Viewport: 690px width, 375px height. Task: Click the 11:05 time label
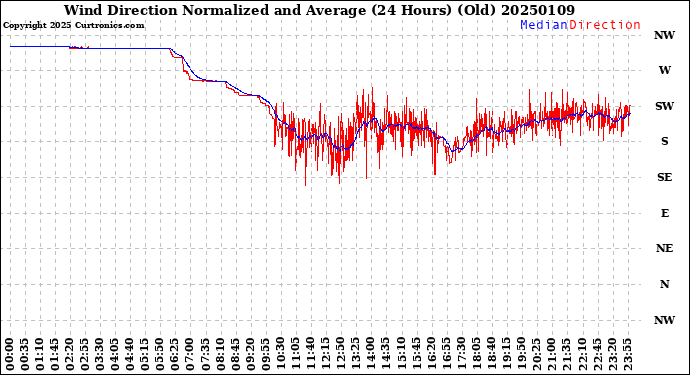tap(296, 355)
